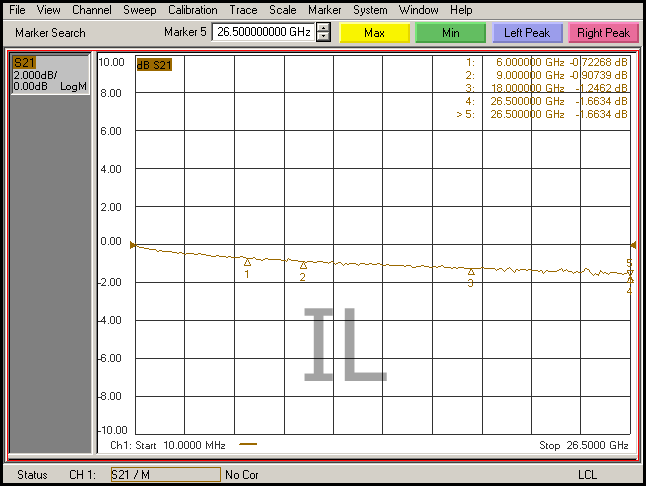The width and height of the screenshot is (646, 486).
Task: Increase Marker 5 frequency with up arrow
Action: tap(323, 28)
